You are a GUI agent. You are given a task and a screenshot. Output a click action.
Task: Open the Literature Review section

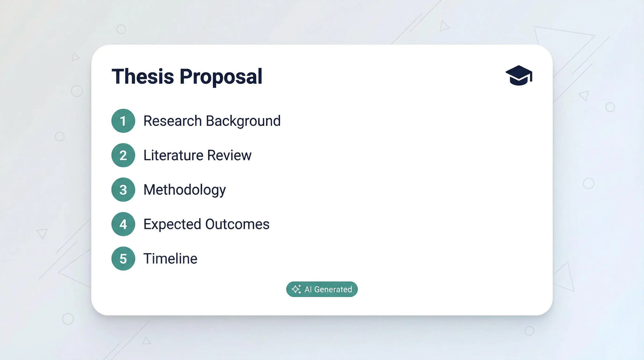coord(198,155)
